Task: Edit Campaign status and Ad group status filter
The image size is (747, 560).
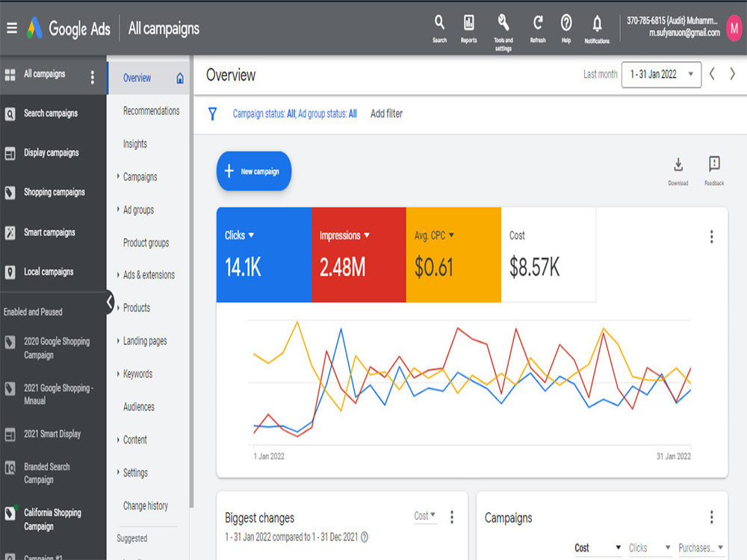Action: pyautogui.click(x=294, y=113)
